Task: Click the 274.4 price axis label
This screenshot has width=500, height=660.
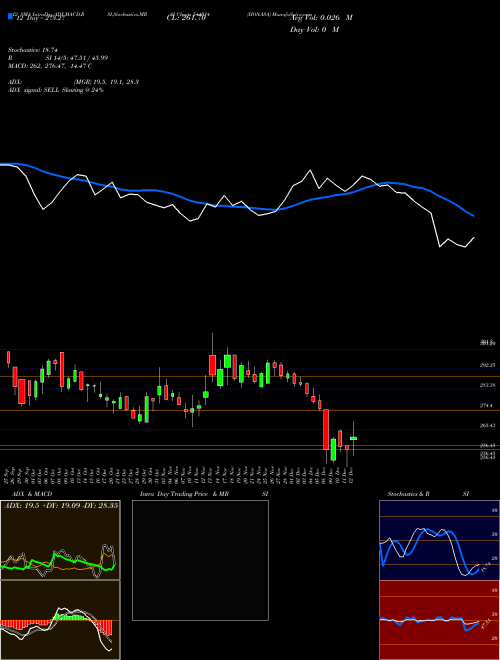Action: [x=487, y=405]
